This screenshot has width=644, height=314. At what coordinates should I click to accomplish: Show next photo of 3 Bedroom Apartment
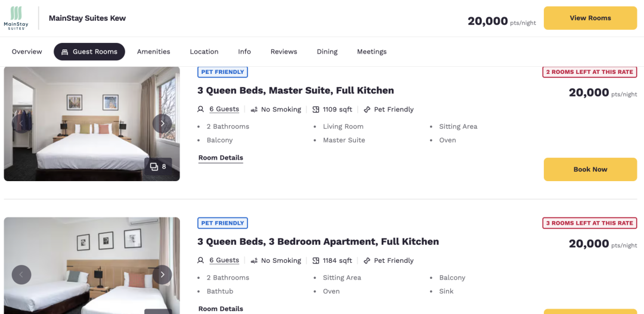click(162, 275)
